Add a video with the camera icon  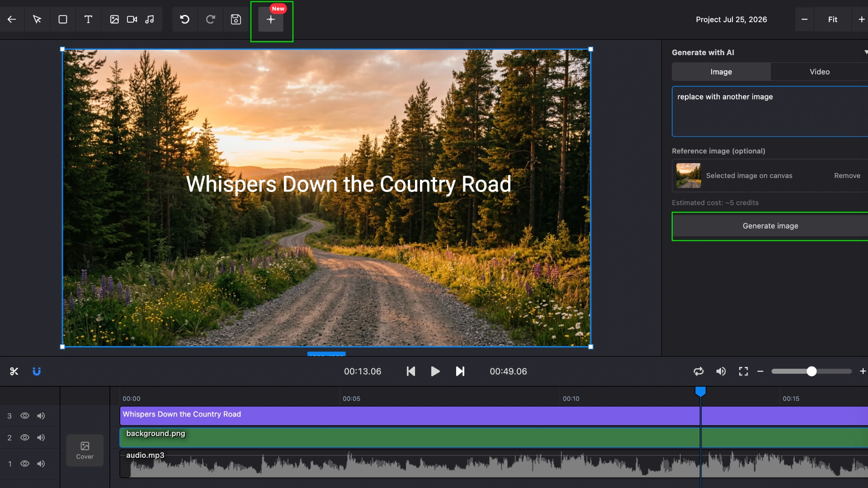click(x=132, y=19)
